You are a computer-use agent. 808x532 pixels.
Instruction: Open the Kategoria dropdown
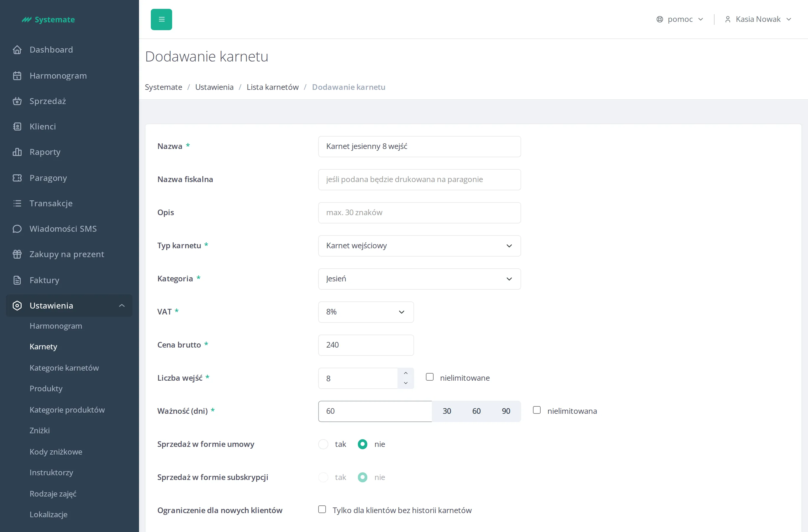[x=419, y=279]
